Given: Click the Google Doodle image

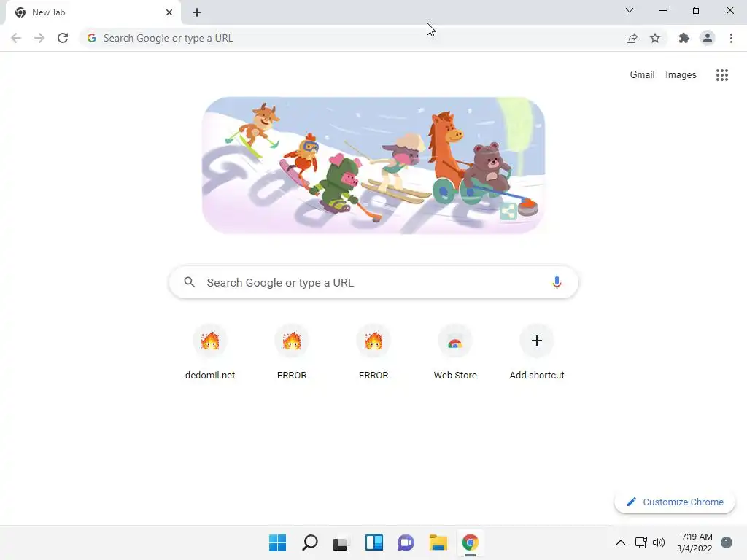Looking at the screenshot, I should (x=373, y=166).
